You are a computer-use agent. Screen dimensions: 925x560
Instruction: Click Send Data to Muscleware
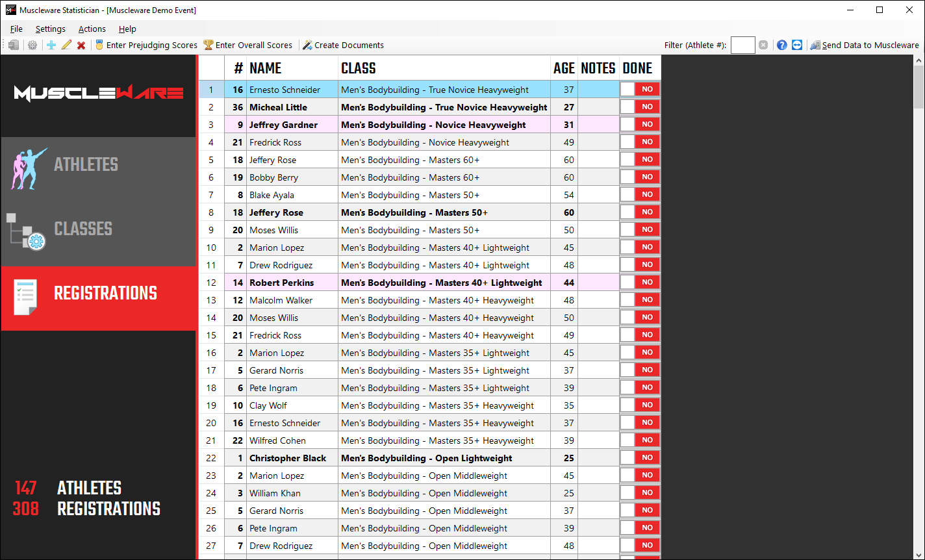tap(865, 45)
